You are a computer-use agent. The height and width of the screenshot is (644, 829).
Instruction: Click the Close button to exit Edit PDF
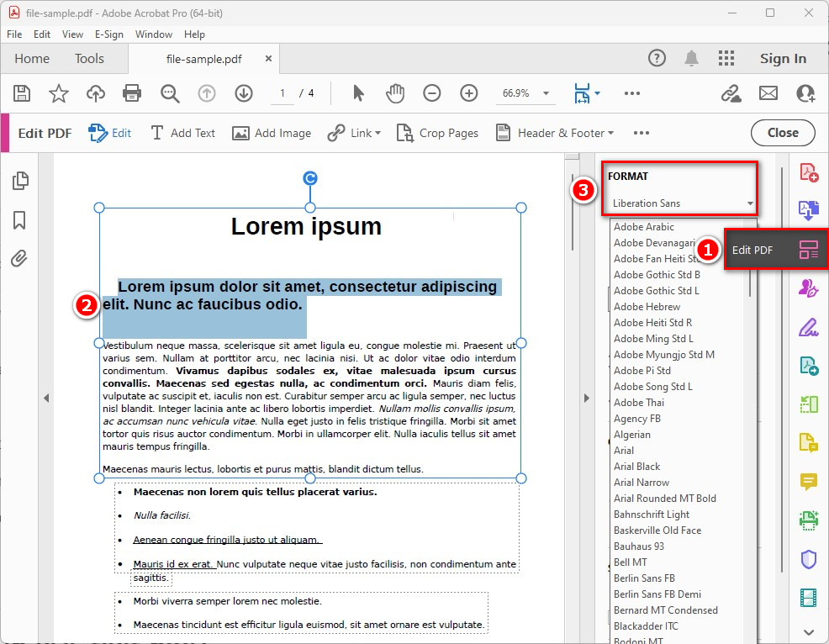coord(783,132)
